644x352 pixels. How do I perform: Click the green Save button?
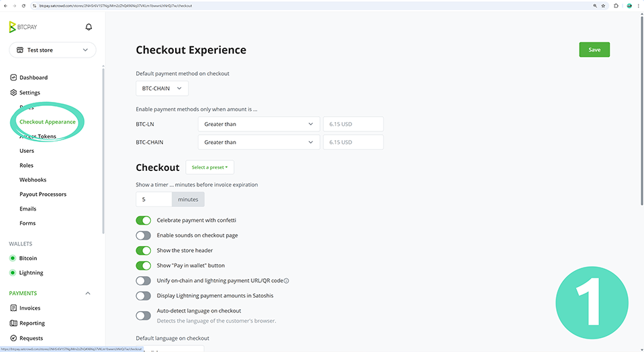tap(594, 50)
